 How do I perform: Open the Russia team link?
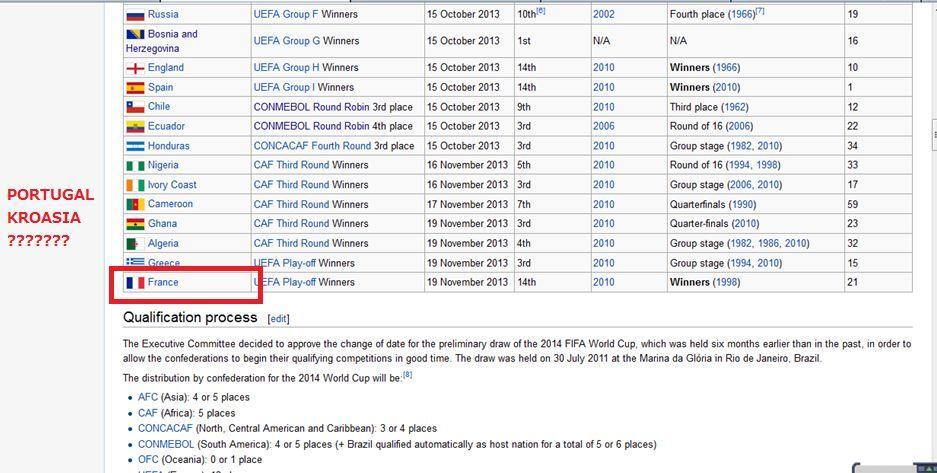point(163,14)
